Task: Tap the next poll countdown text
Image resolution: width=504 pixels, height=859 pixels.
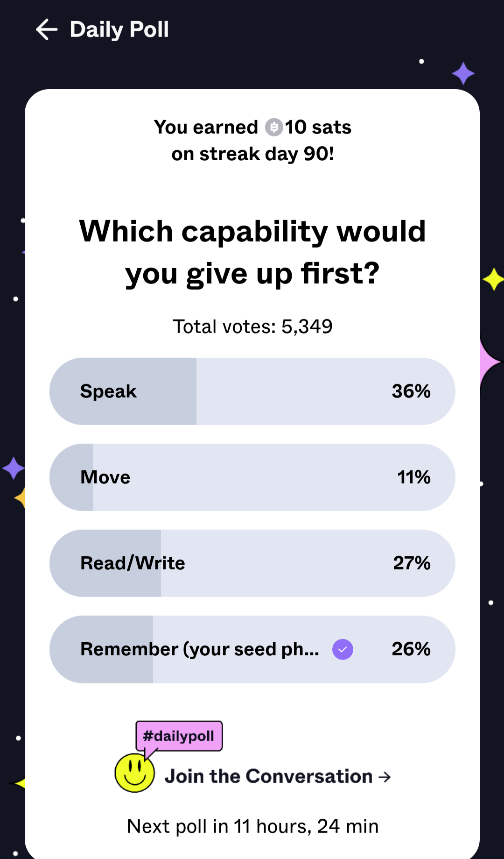Action: 252,826
